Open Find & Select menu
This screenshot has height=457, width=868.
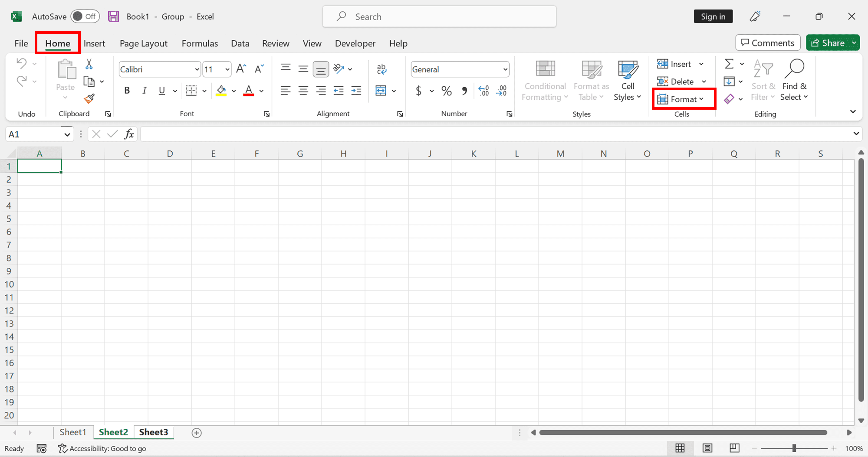coord(794,81)
